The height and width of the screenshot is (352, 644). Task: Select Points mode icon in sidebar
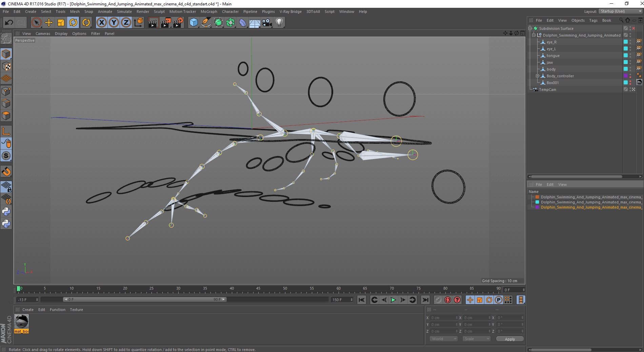[x=6, y=91]
